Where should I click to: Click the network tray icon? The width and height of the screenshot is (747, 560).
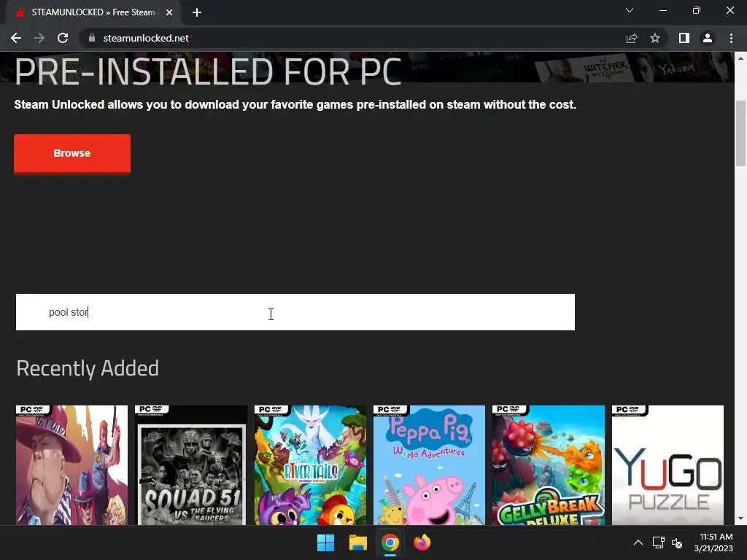click(659, 542)
